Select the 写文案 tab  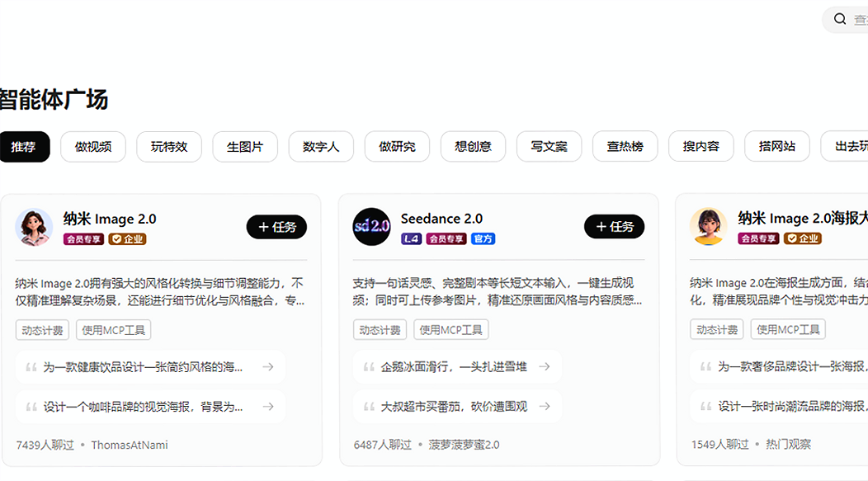pos(550,147)
